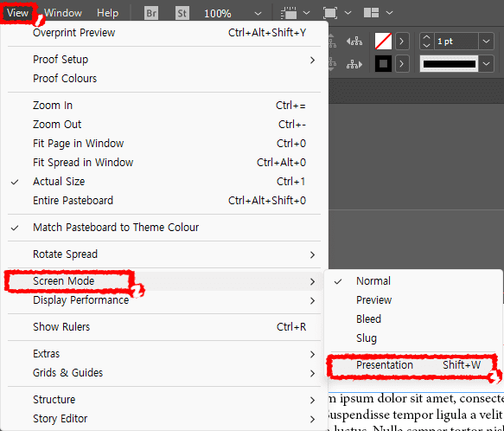Select Presentation screen mode
The height and width of the screenshot is (431, 504).
point(413,365)
